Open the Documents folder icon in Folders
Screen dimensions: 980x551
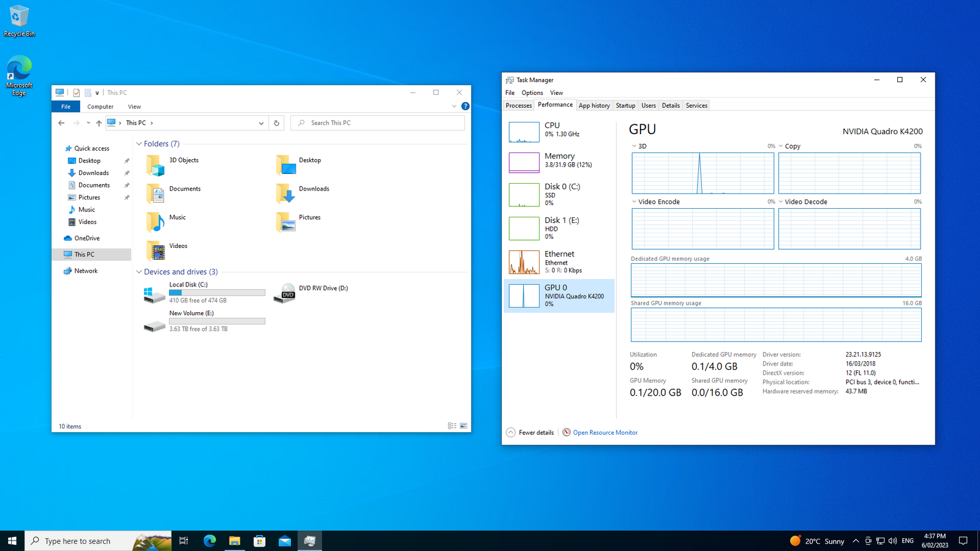(x=155, y=193)
